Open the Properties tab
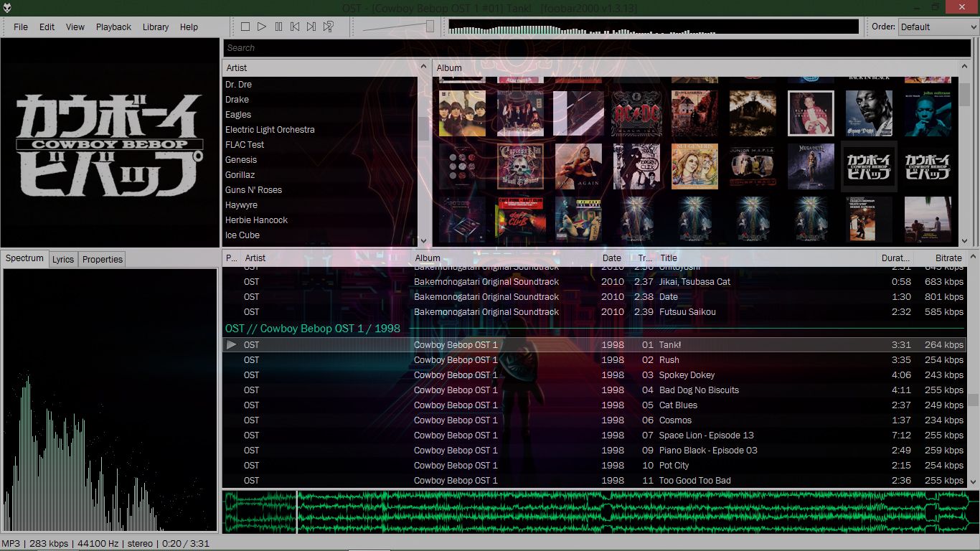Image resolution: width=980 pixels, height=551 pixels. (102, 259)
